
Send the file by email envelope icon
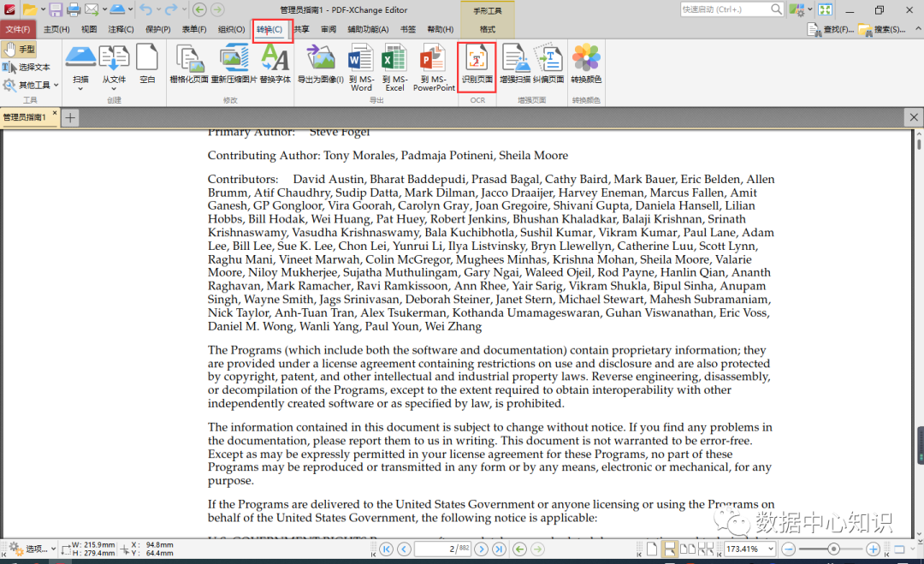(92, 9)
